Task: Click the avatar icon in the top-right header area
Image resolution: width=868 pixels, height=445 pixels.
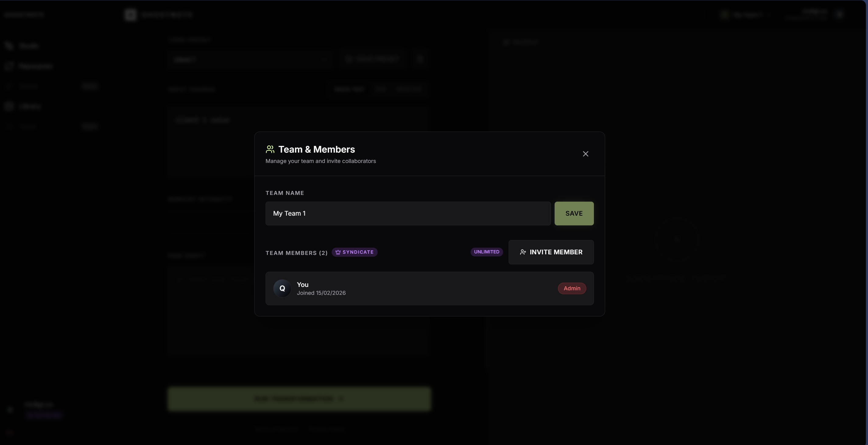Action: [x=725, y=15]
